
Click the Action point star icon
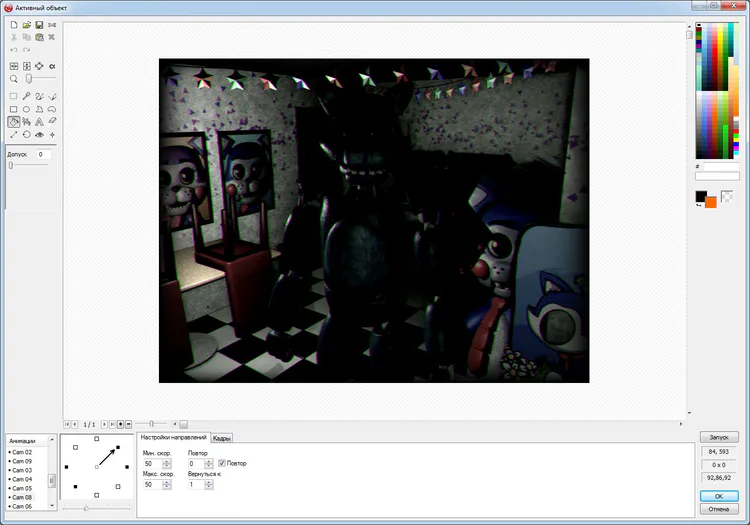[x=52, y=135]
